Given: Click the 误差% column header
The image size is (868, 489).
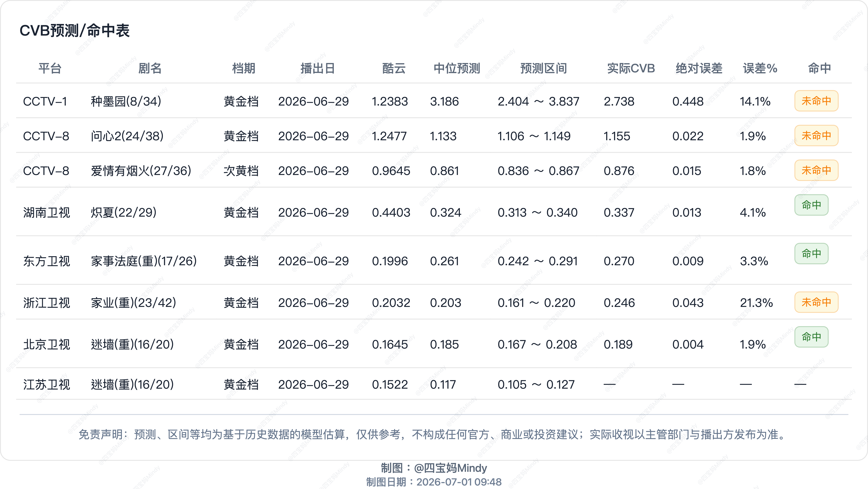Looking at the screenshot, I should (x=760, y=68).
